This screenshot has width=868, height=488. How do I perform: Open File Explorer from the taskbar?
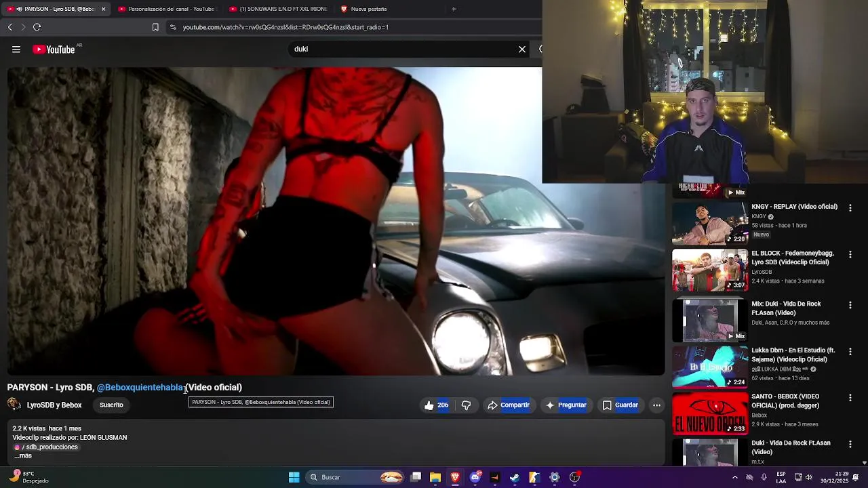[x=435, y=477]
